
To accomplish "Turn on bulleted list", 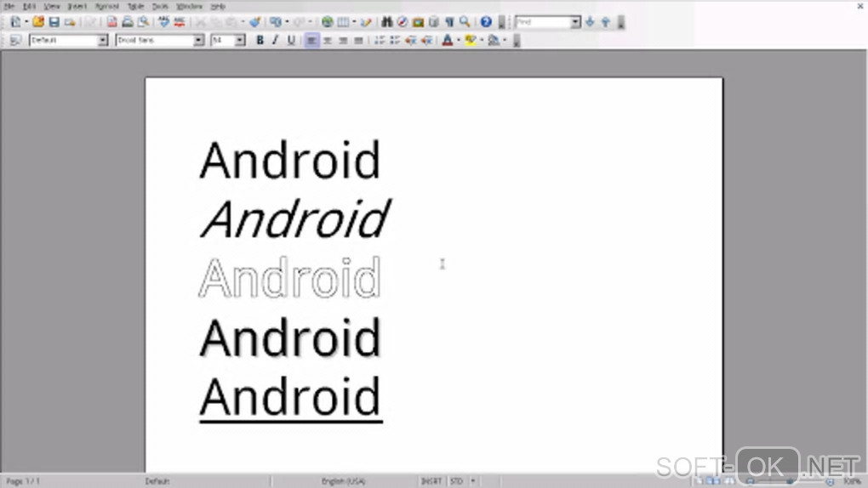I will coord(395,41).
